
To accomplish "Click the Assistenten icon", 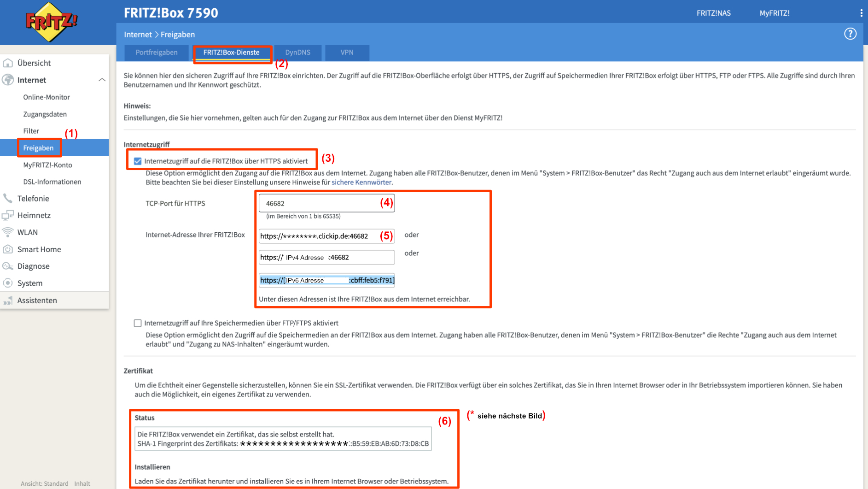I will pyautogui.click(x=8, y=300).
